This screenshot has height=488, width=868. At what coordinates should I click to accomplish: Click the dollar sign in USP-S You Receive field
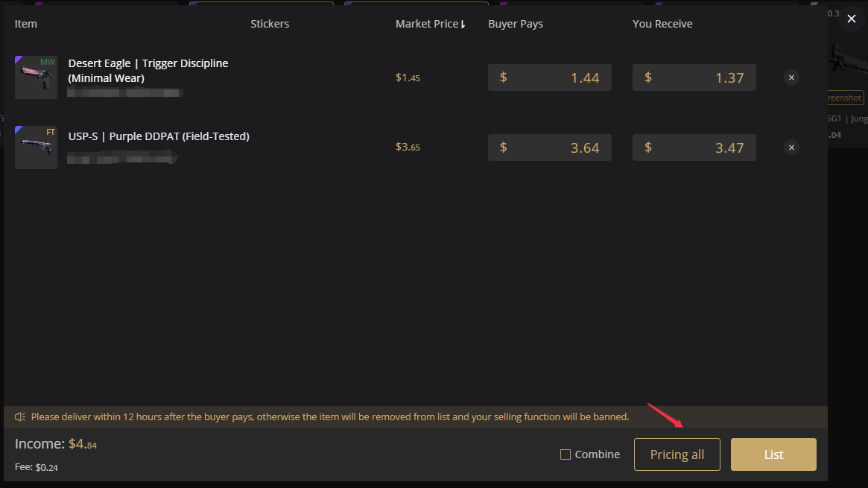648,148
